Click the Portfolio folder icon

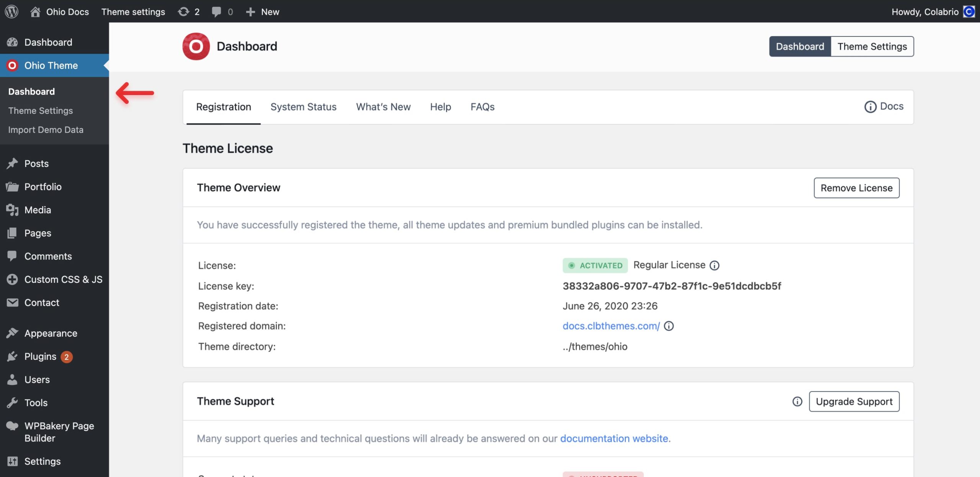[12, 187]
